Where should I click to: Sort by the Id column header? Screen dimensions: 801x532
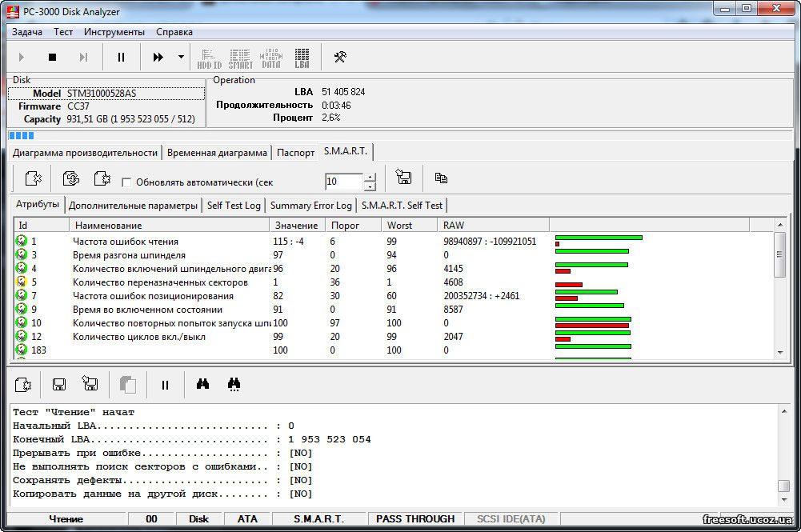(x=42, y=225)
